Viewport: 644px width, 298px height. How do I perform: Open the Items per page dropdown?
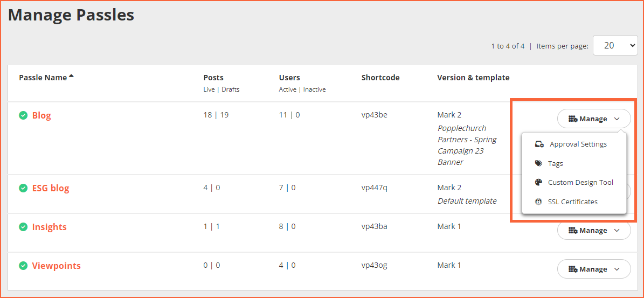point(615,46)
